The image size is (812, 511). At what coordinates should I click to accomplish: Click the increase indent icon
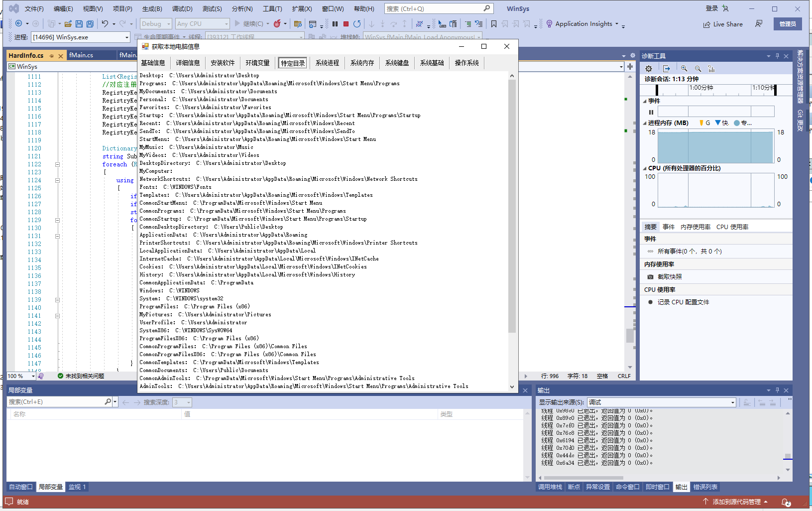click(x=467, y=23)
